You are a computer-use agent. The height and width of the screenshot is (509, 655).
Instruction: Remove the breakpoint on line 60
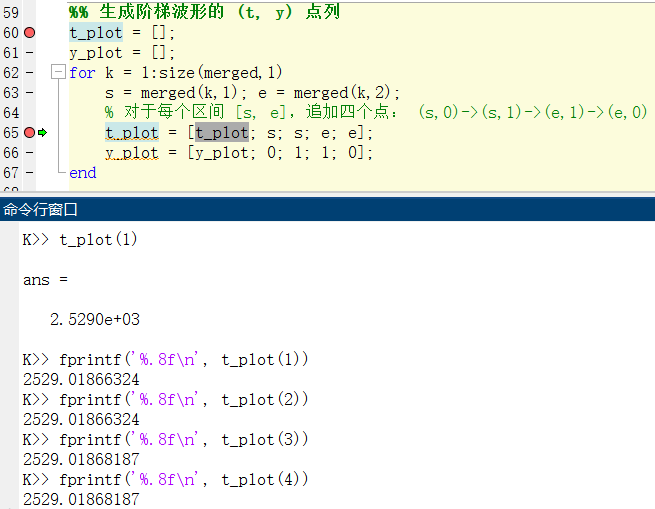(x=30, y=33)
